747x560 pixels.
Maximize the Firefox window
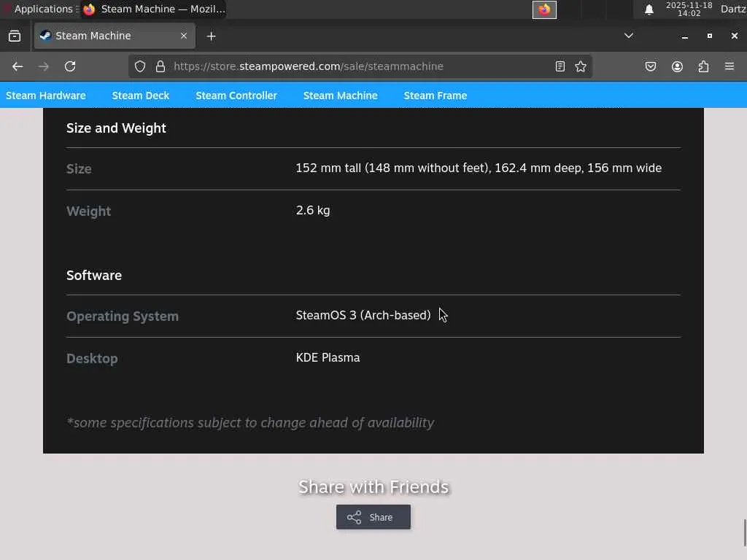tap(709, 36)
